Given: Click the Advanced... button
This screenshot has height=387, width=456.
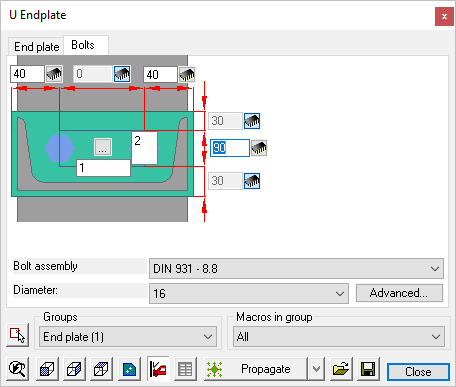Looking at the screenshot, I should 399,293.
